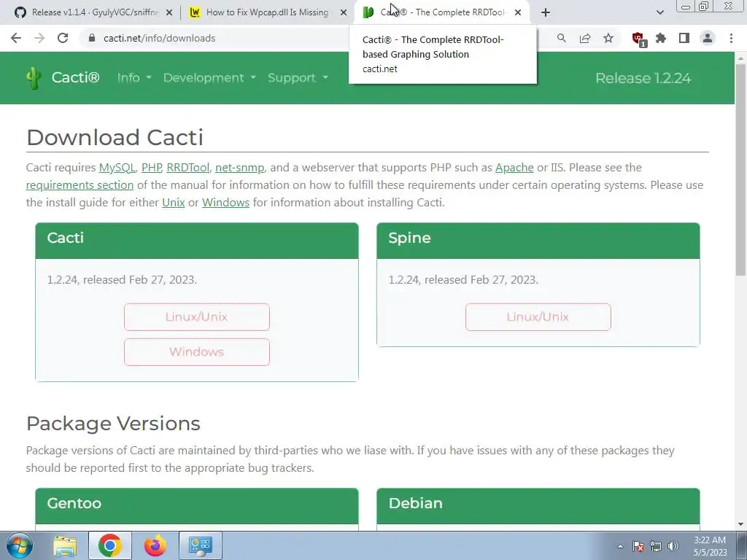Click the vertical page scrollbar thumb
The height and width of the screenshot is (560, 747).
click(740, 169)
